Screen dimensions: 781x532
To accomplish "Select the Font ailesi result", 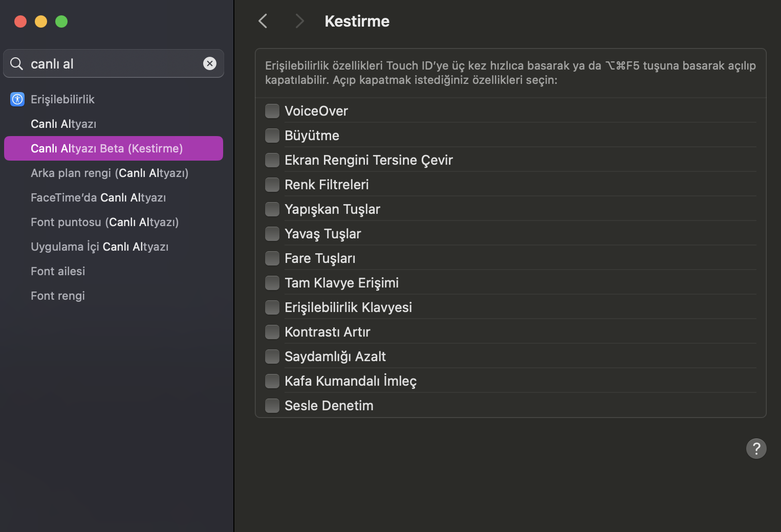I will coord(114,271).
